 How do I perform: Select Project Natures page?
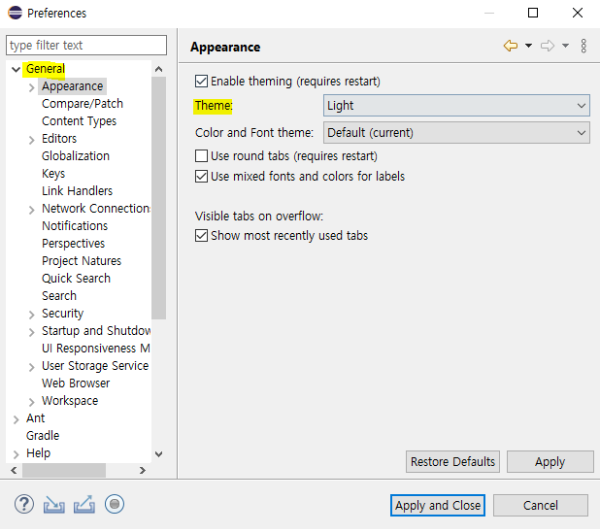coord(82,261)
